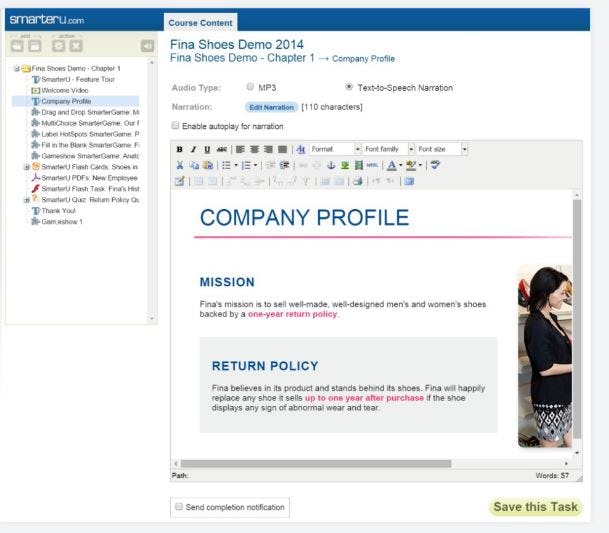Open the HTML source editor
The height and width of the screenshot is (533, 609).
(372, 165)
